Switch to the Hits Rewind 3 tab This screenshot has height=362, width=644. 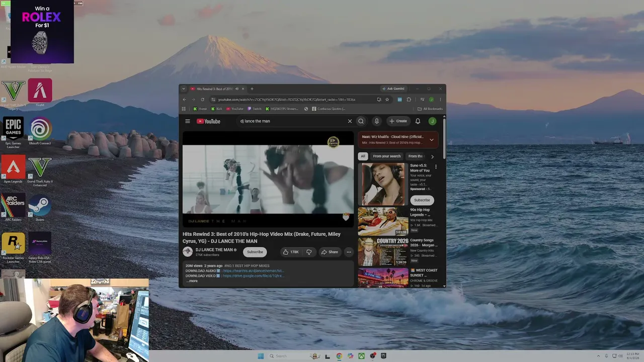point(214,89)
